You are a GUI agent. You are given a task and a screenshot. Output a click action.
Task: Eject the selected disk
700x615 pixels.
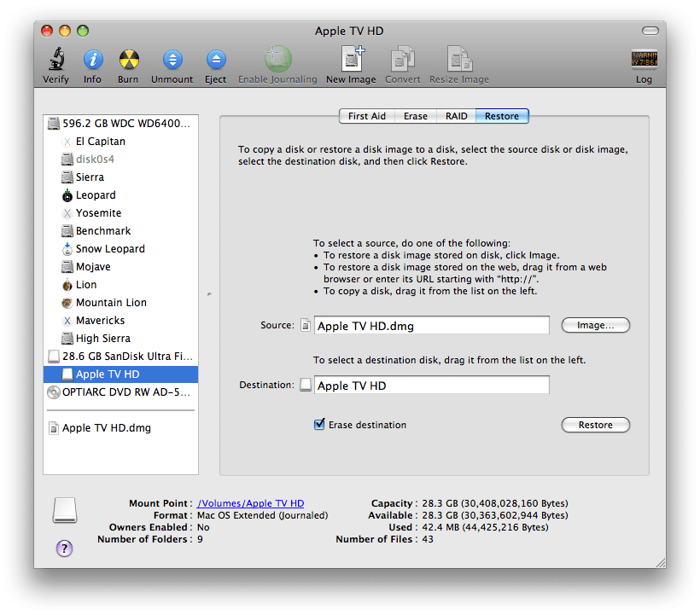click(x=215, y=60)
